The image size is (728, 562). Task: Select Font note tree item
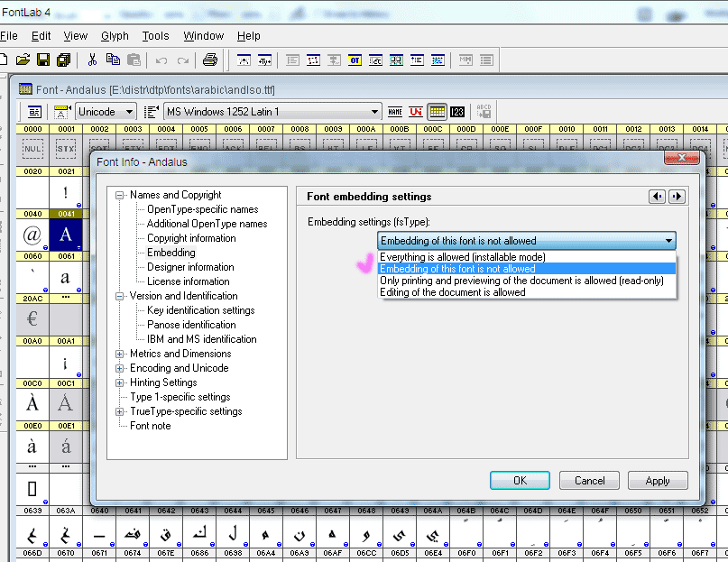point(150,426)
